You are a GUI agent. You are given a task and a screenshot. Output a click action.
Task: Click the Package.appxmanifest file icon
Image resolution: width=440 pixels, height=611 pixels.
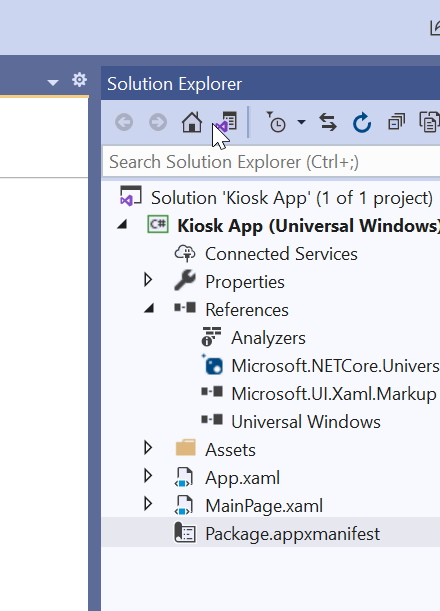(185, 532)
